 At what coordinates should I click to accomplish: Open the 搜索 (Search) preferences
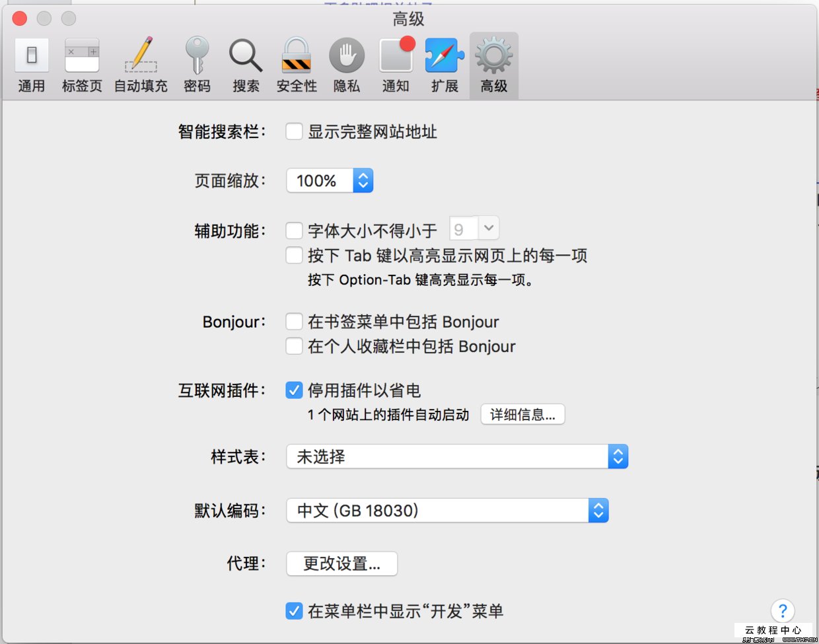pyautogui.click(x=245, y=63)
